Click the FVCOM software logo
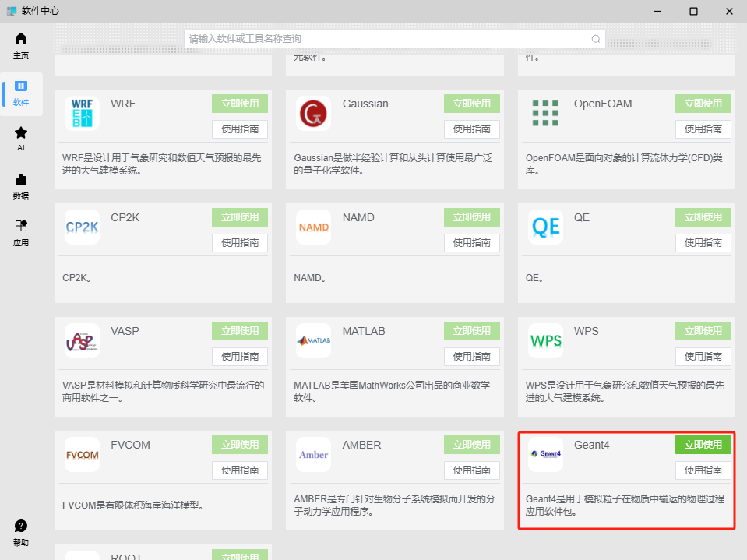This screenshot has width=747, height=560. click(x=83, y=455)
